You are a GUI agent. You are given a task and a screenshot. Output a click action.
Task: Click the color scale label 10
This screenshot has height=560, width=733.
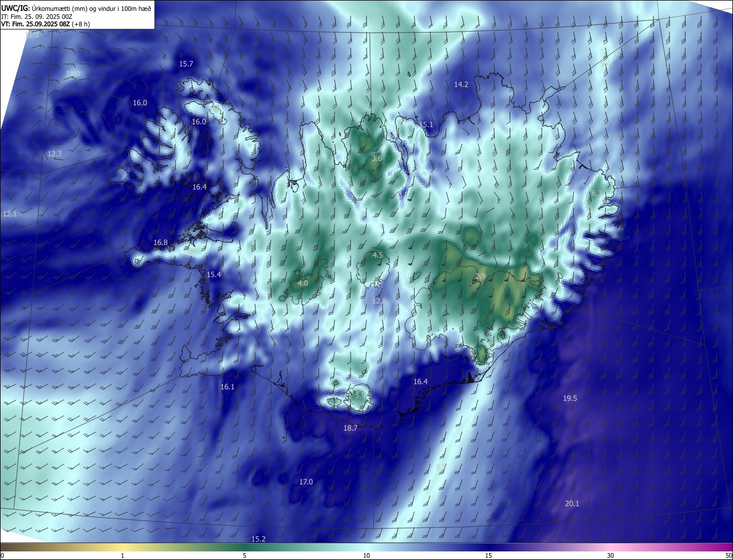366,556
